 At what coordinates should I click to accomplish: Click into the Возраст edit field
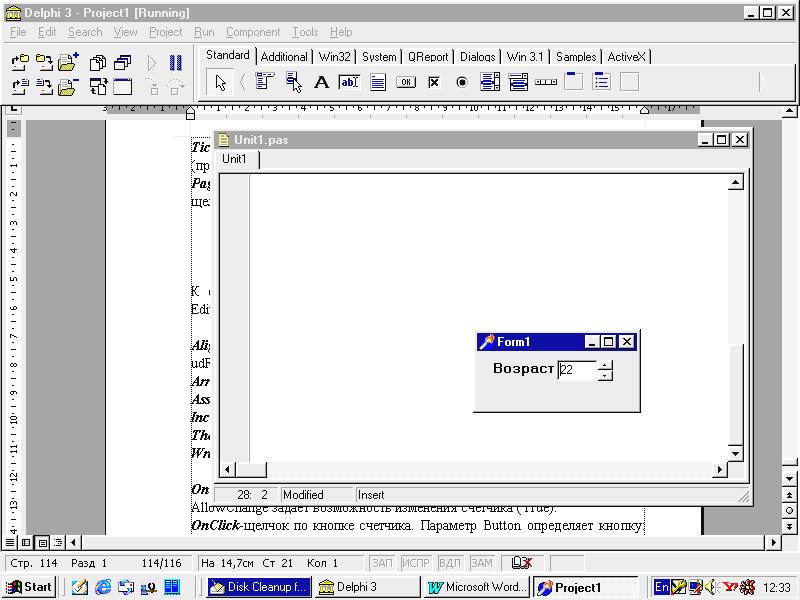click(x=577, y=370)
